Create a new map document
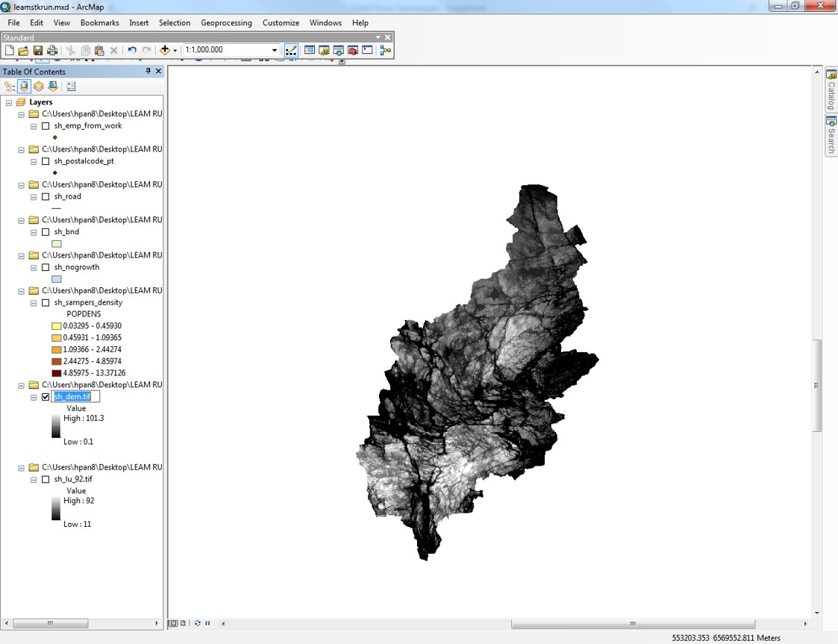This screenshot has height=644, width=838. click(x=9, y=50)
